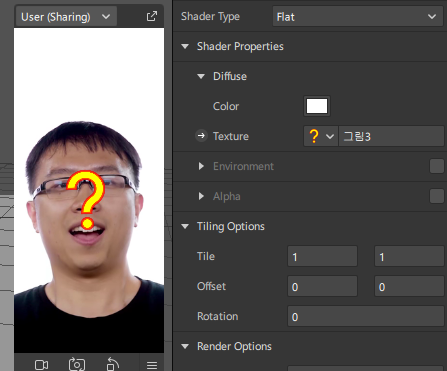Click the second Tile value field
The height and width of the screenshot is (371, 447).
tap(409, 256)
